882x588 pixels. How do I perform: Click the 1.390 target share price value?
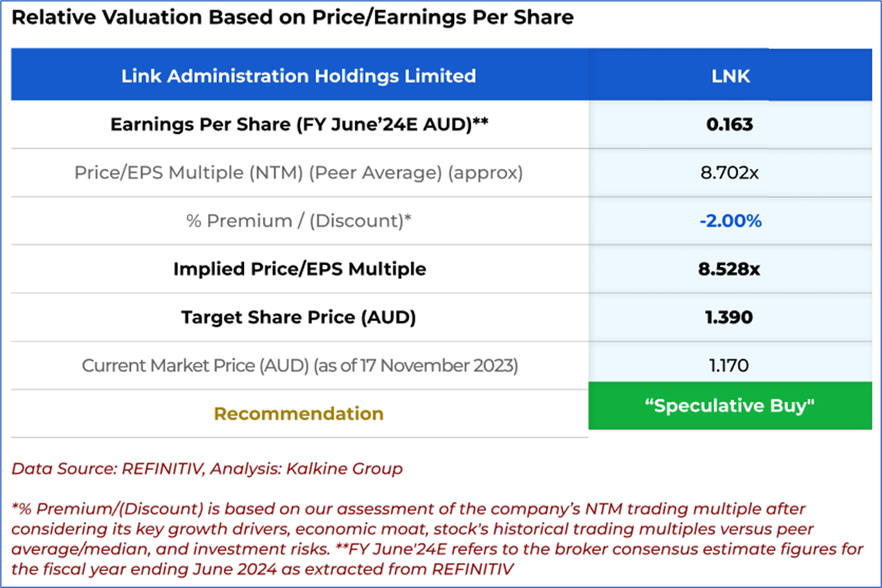731,317
